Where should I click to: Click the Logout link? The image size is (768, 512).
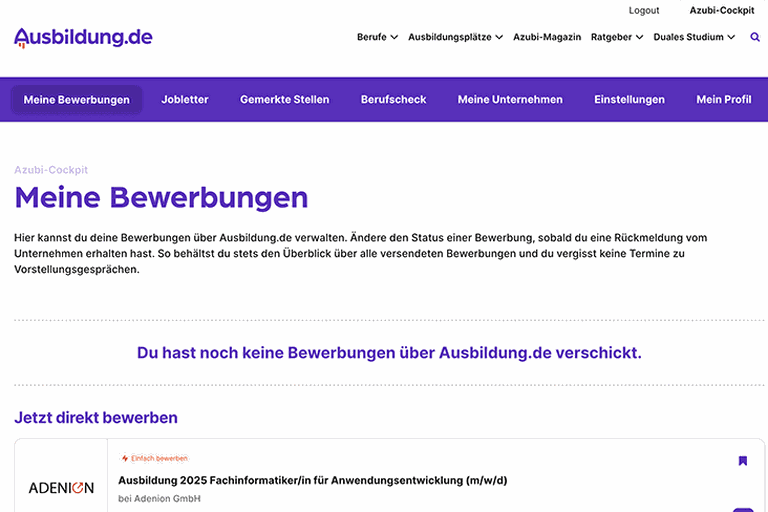tap(644, 10)
